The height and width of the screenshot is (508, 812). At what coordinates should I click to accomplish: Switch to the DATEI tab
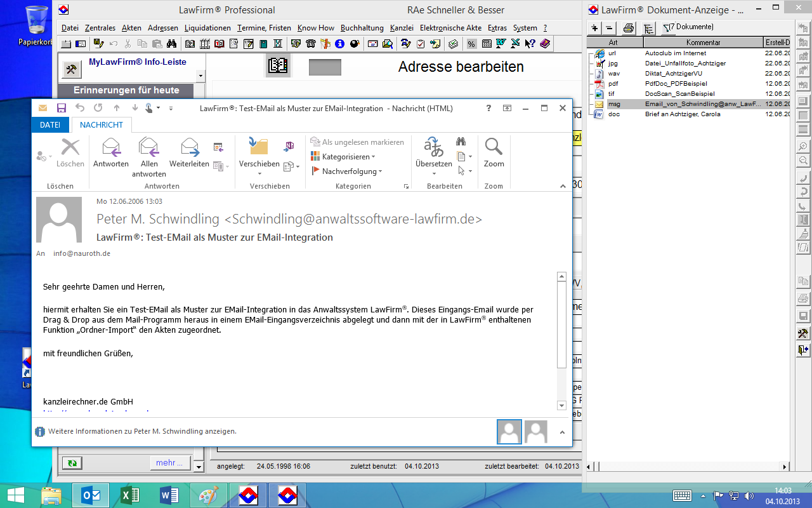tap(50, 125)
